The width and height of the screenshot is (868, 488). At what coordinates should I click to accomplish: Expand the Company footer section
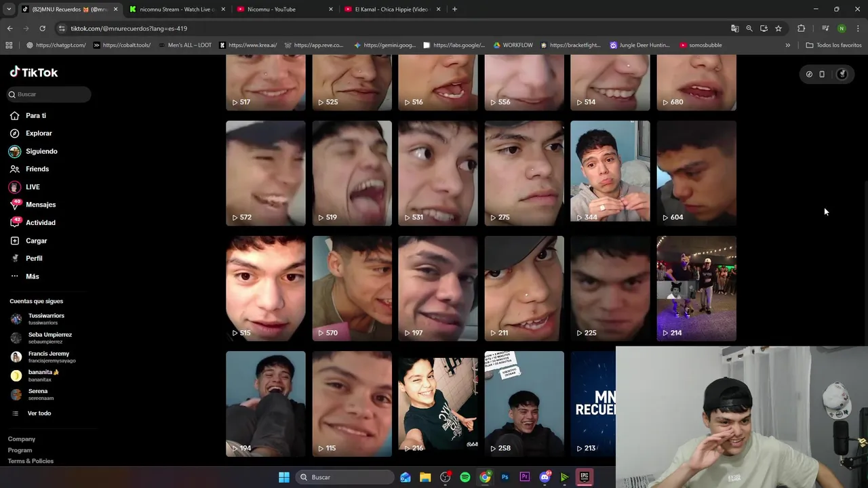pos(22,439)
